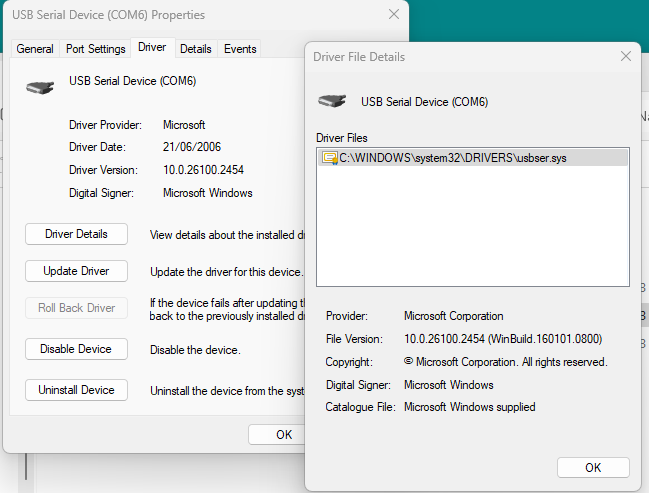Screen dimensions: 649x493
Task: Click USB Serial Device (COM6) name in Properties
Action: (132, 81)
